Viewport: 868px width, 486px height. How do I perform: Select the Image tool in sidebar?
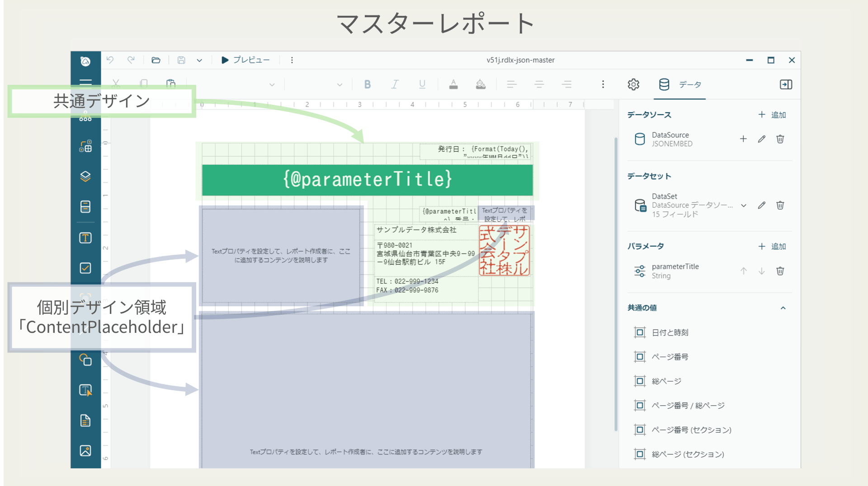pos(85,451)
